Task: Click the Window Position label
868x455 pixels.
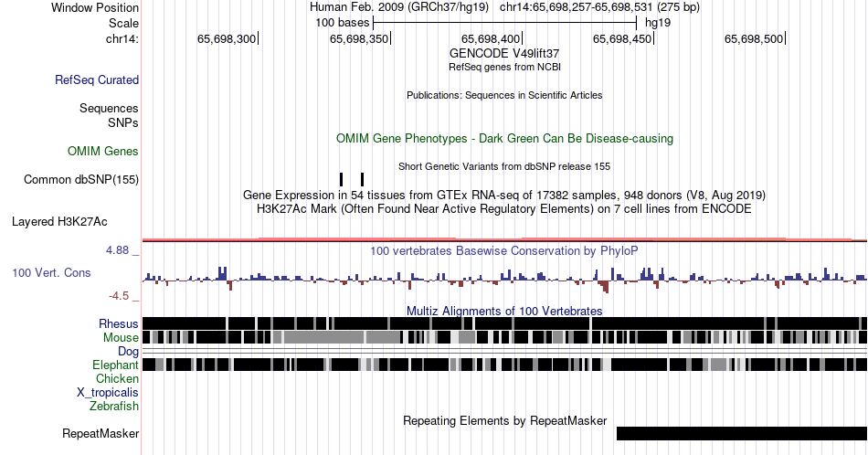Action: (x=95, y=7)
